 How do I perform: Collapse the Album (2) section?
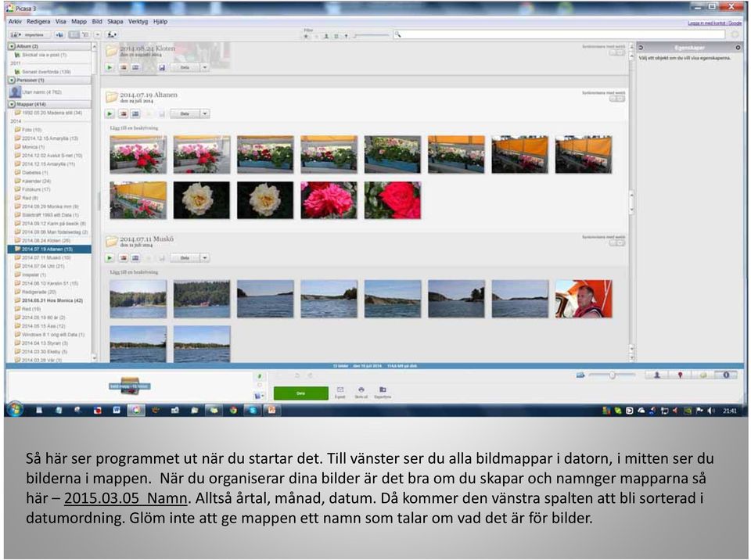12,46
